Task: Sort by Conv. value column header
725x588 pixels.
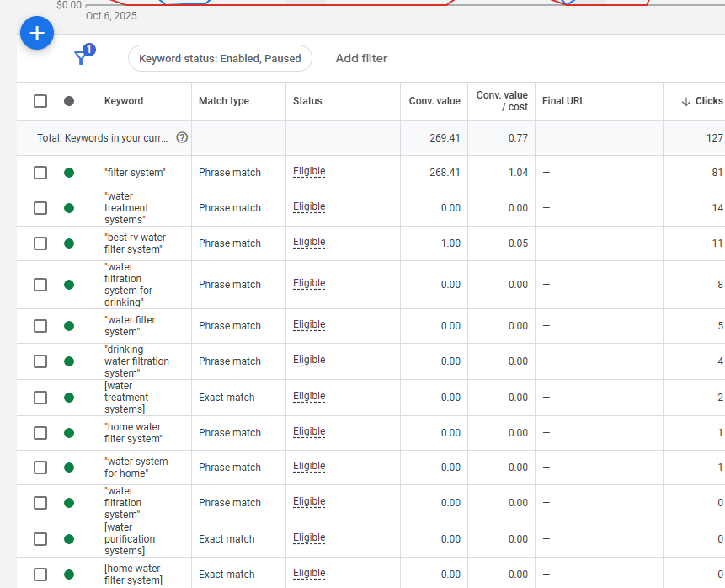Action: [434, 101]
